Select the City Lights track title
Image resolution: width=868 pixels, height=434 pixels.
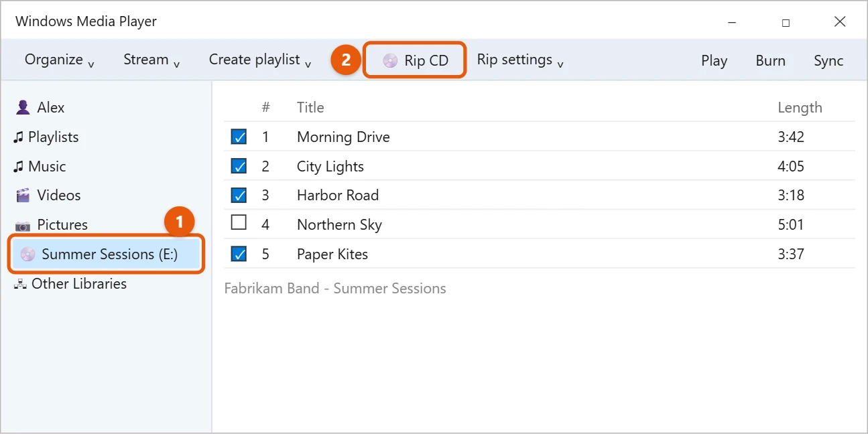(330, 166)
